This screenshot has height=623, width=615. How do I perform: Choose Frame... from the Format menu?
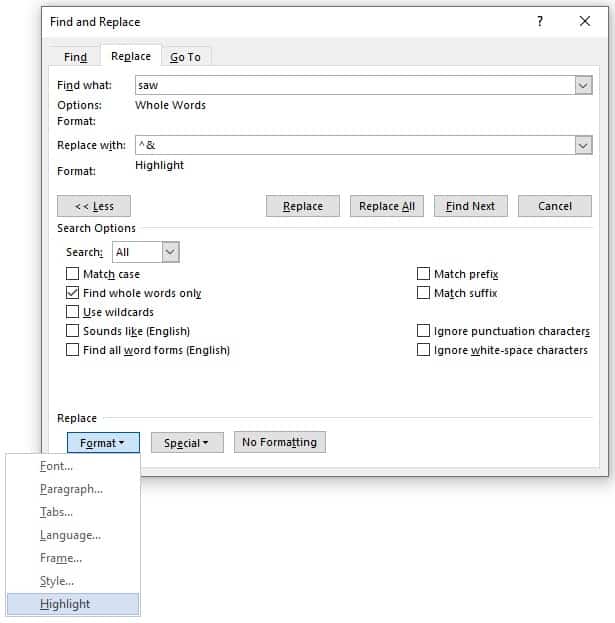click(73, 558)
